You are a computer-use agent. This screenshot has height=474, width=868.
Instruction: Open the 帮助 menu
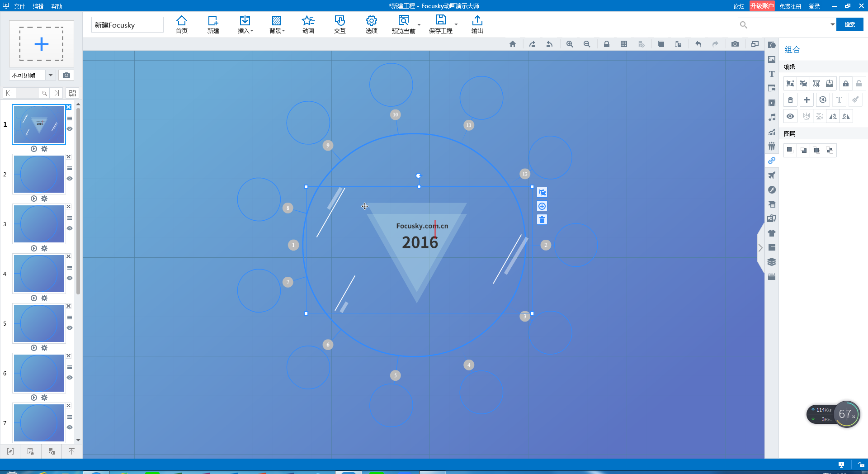57,6
